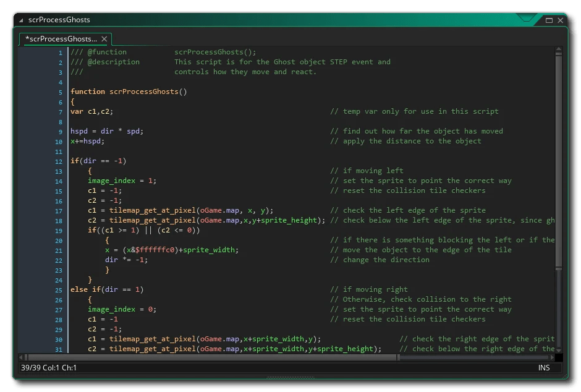Click the 'x+=hspd;' statement
Viewport: 581px width, 392px height.
[87, 141]
